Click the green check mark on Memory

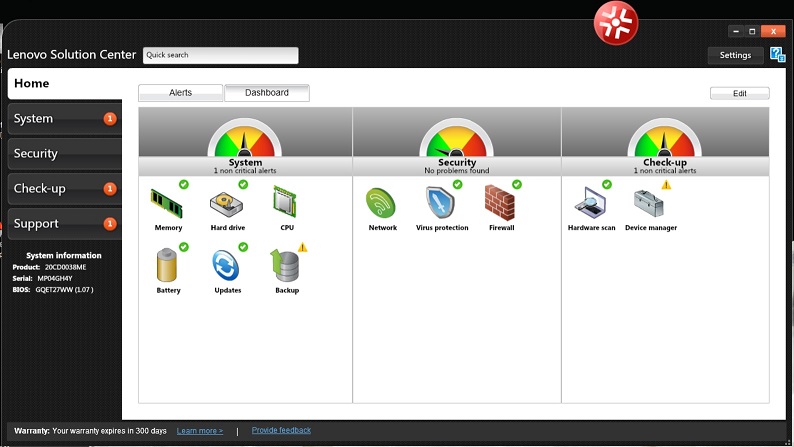click(184, 184)
